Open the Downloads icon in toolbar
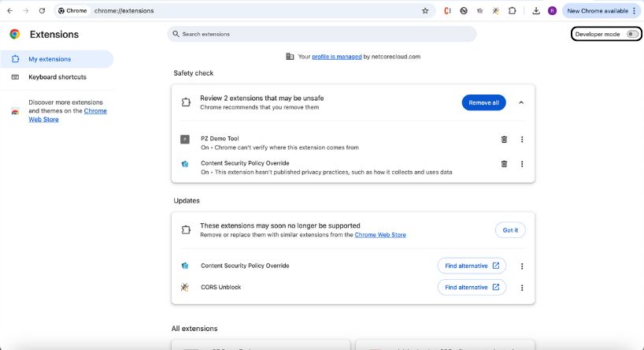Image resolution: width=644 pixels, height=350 pixels. click(536, 11)
